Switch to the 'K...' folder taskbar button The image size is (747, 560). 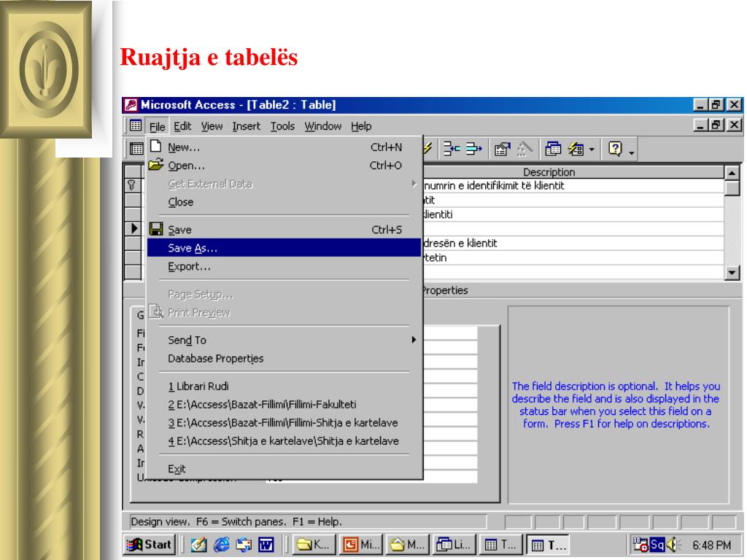(x=313, y=544)
